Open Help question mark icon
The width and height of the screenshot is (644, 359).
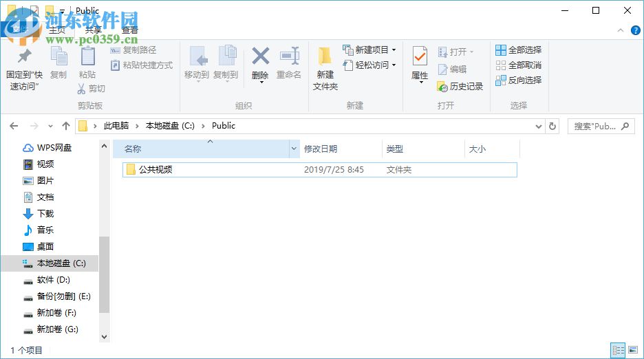pos(635,30)
